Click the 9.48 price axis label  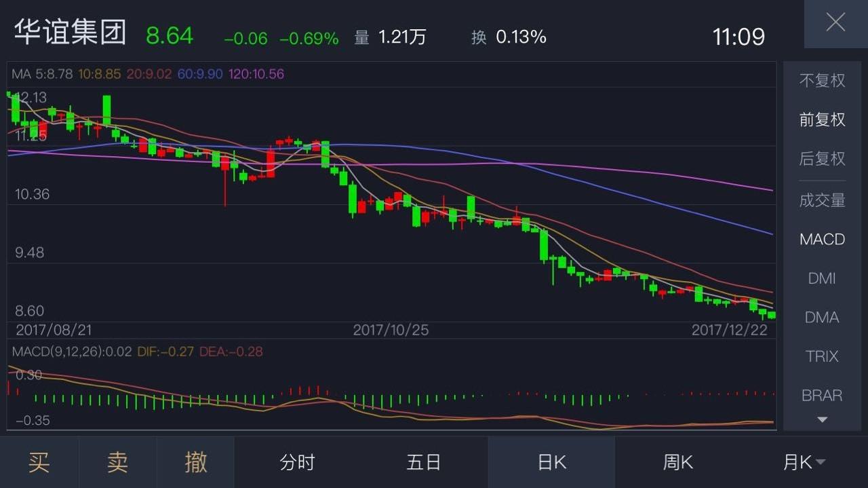(x=29, y=252)
